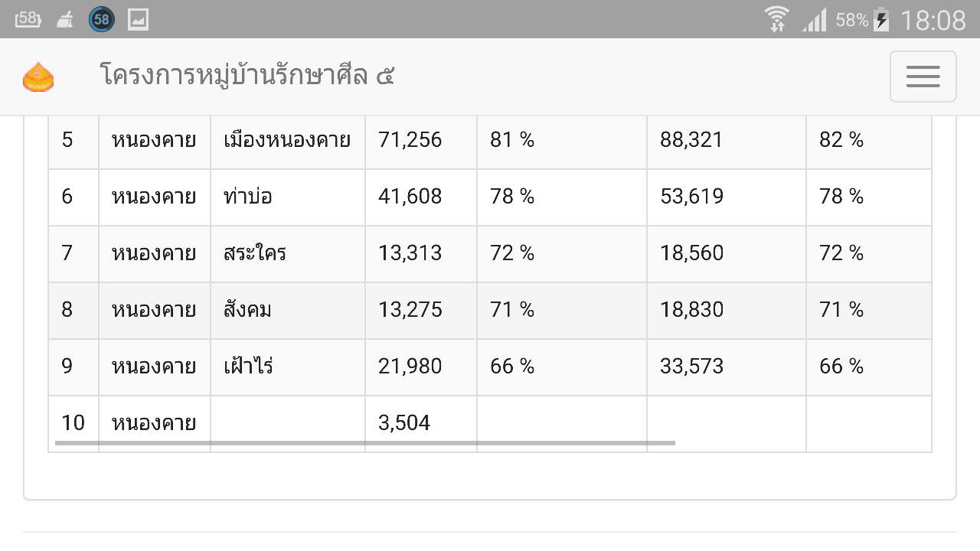Open the โครงการหมู่บ้านรักษาศีล ๕ title link
The height and width of the screenshot is (551, 980).
[247, 76]
